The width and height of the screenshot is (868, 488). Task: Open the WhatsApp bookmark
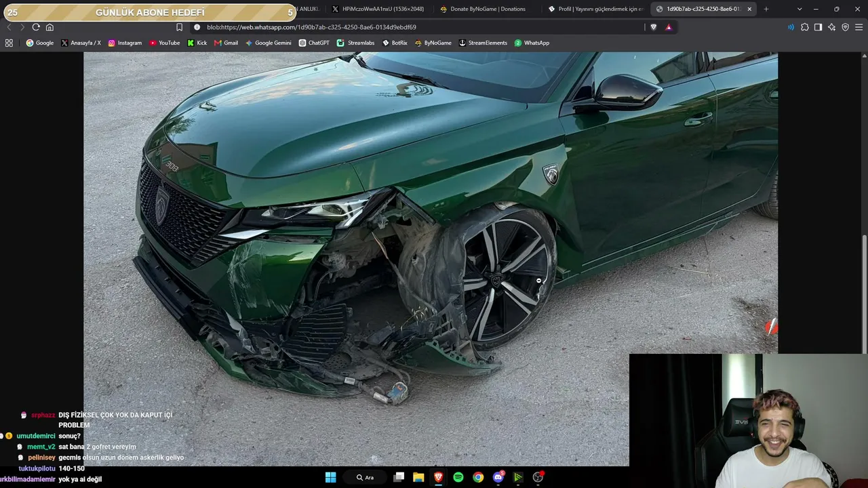[x=532, y=43]
